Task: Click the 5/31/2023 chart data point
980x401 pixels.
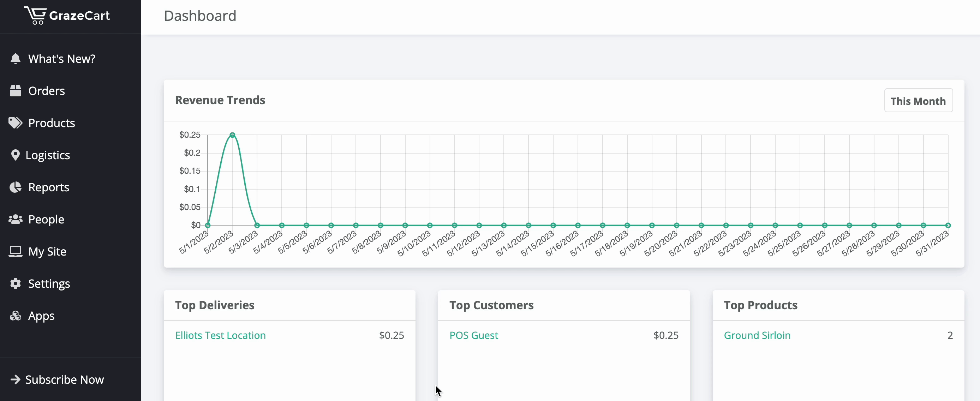Action: [x=948, y=225]
